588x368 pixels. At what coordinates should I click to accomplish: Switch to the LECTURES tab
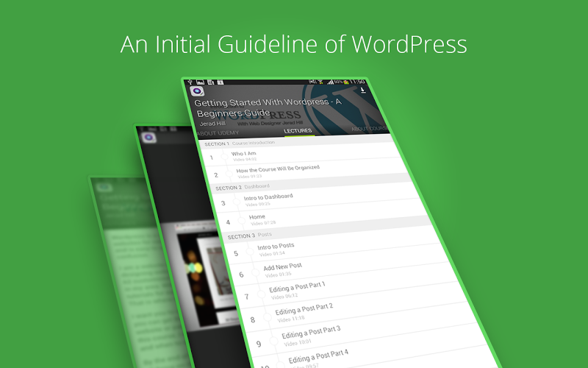(x=298, y=131)
